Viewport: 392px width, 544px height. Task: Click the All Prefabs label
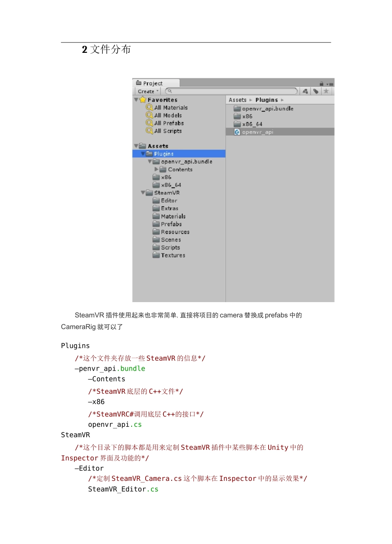pos(169,123)
